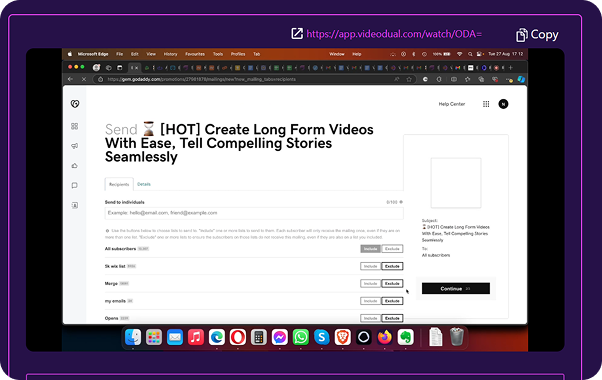Click the N account avatar
Viewport: 602px width, 380px height.
click(503, 104)
